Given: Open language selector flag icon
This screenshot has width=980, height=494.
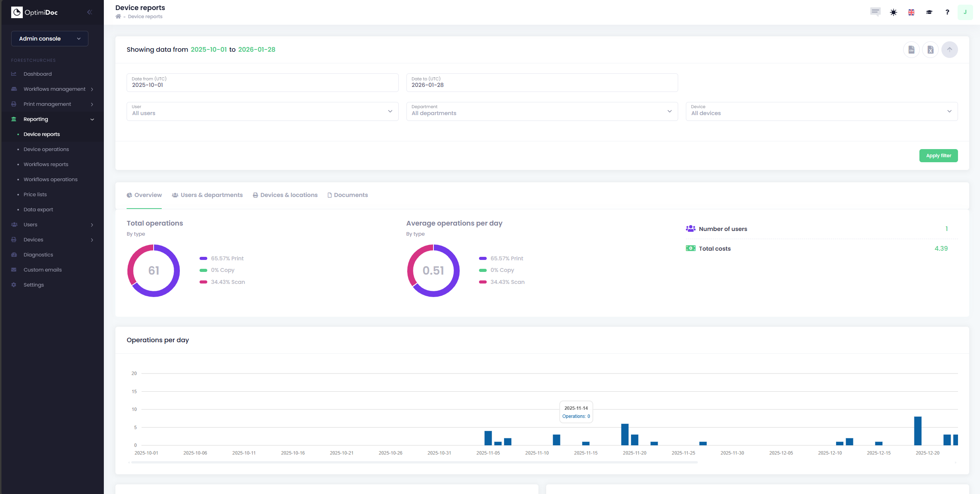Looking at the screenshot, I should (x=911, y=12).
